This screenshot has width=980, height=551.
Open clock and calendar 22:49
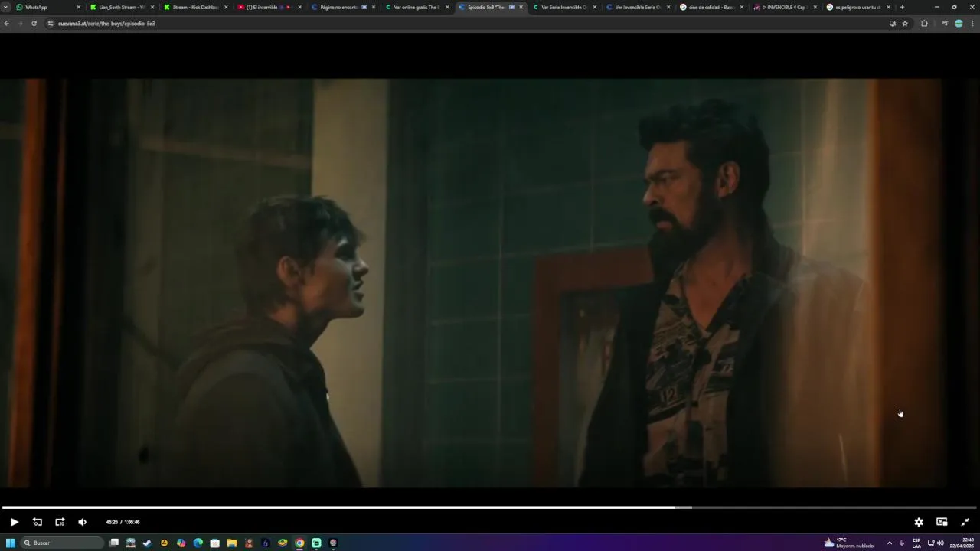[x=962, y=543]
